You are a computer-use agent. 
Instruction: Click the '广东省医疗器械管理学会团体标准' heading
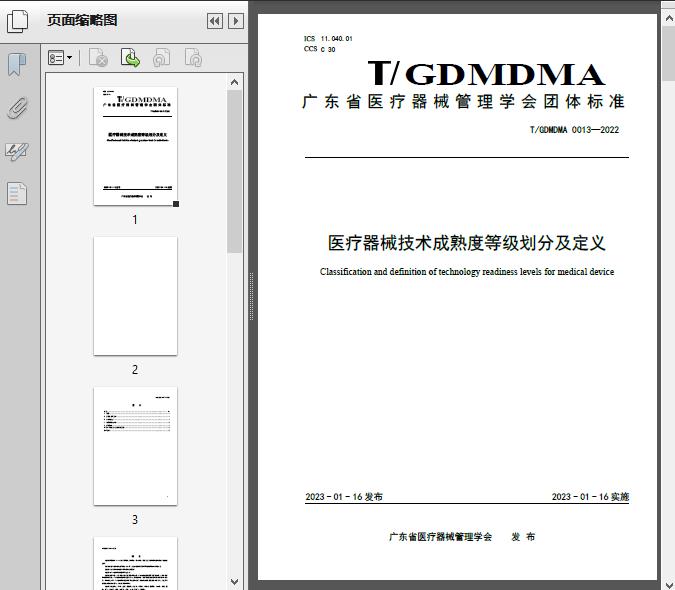[463, 102]
